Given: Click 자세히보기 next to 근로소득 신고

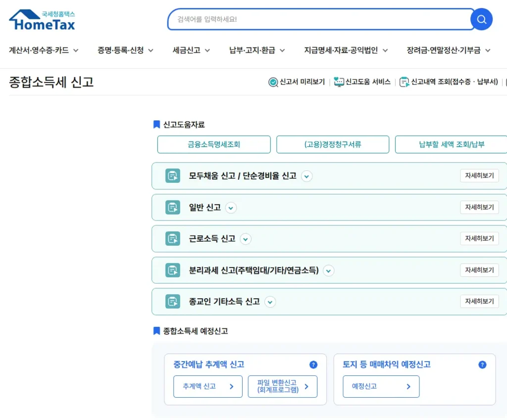Looking at the screenshot, I should (479, 238).
